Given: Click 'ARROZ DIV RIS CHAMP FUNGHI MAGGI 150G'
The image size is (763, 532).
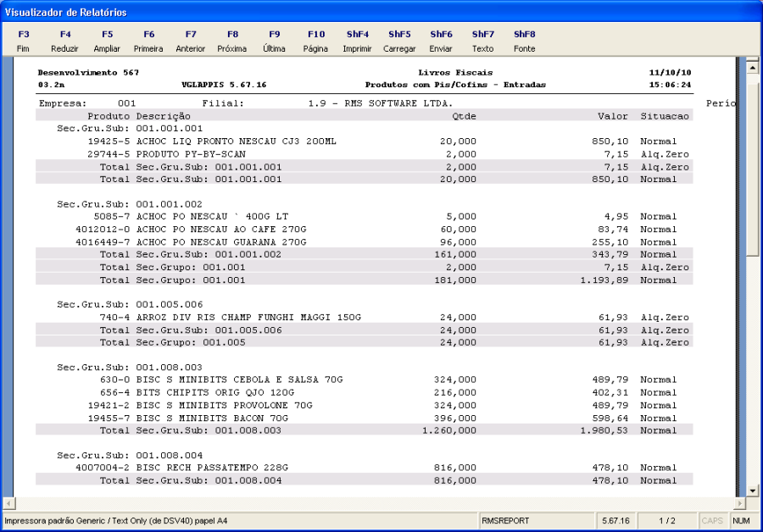Looking at the screenshot, I should pos(248,317).
